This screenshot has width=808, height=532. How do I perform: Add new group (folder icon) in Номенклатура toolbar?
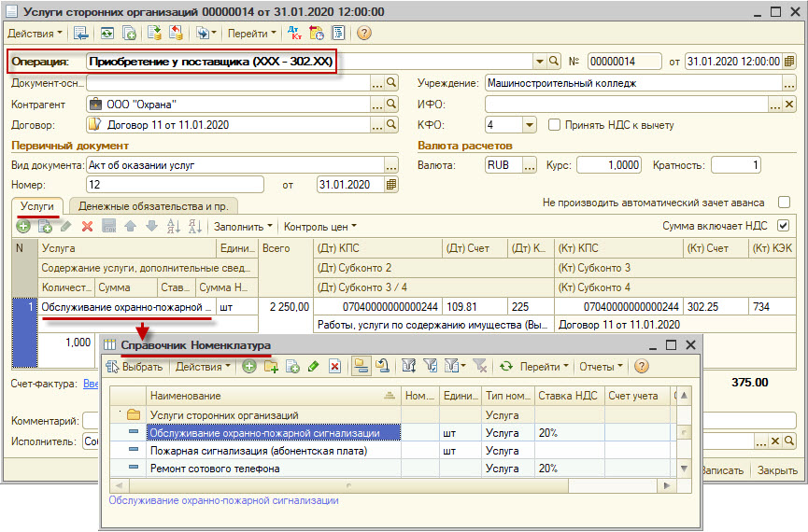click(x=271, y=367)
